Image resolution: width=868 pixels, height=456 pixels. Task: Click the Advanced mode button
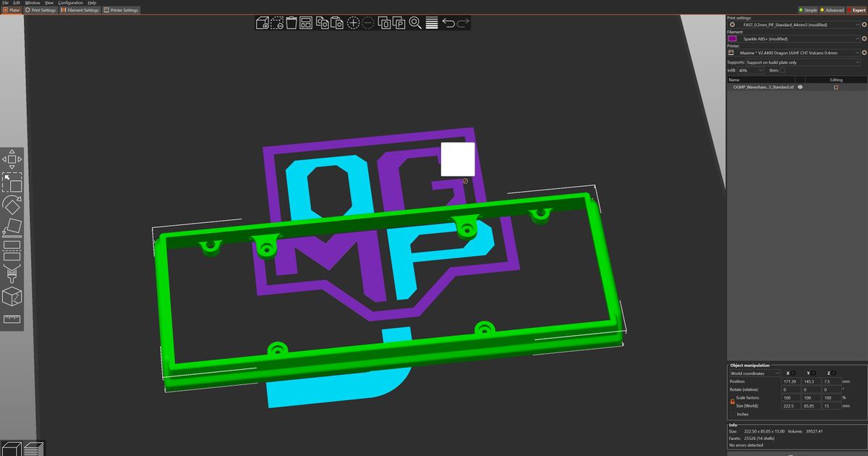[x=832, y=10]
